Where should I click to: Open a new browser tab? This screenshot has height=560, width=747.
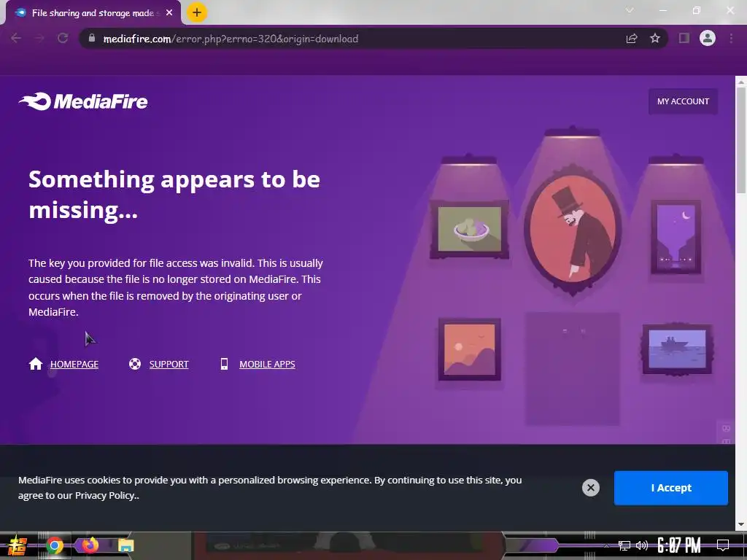pyautogui.click(x=197, y=12)
